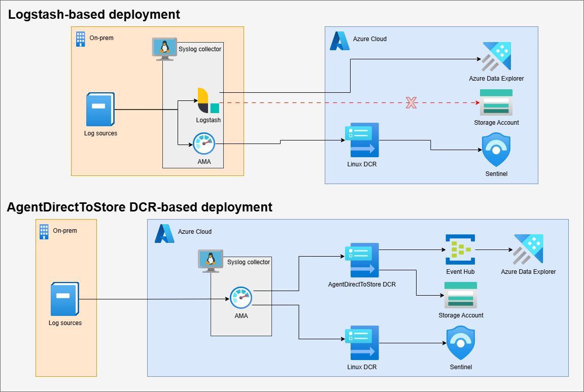Select the Azure Data Explorer icon in the top diagram
Screen dimensions: 584x392
pos(496,56)
